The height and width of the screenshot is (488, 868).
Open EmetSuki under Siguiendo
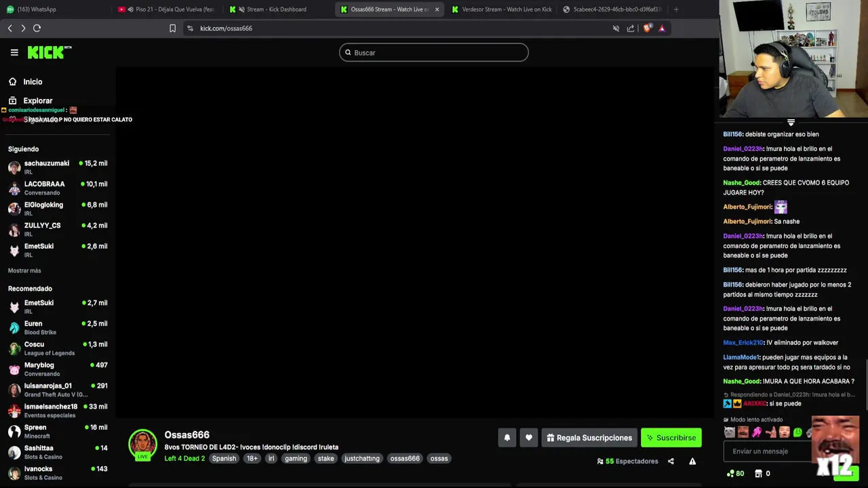[x=58, y=250]
